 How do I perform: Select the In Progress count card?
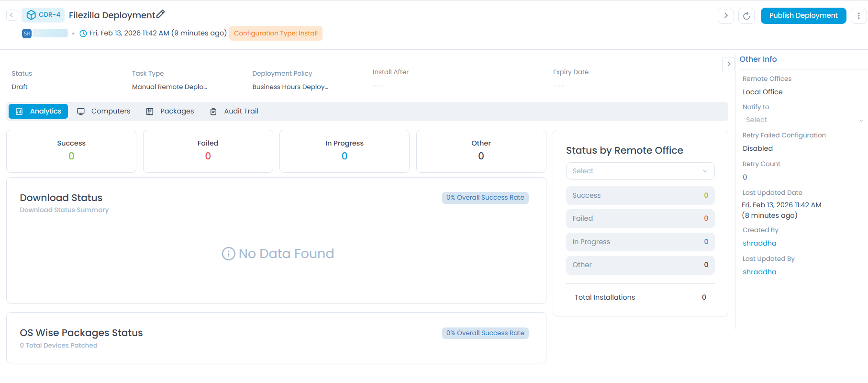point(345,151)
